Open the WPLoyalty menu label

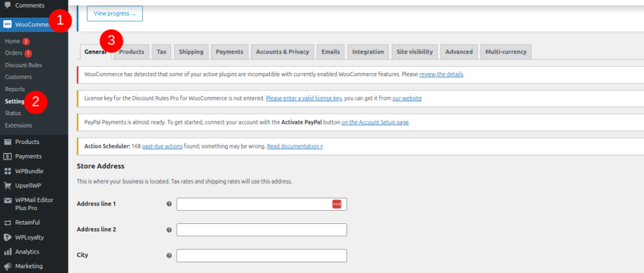[29, 237]
